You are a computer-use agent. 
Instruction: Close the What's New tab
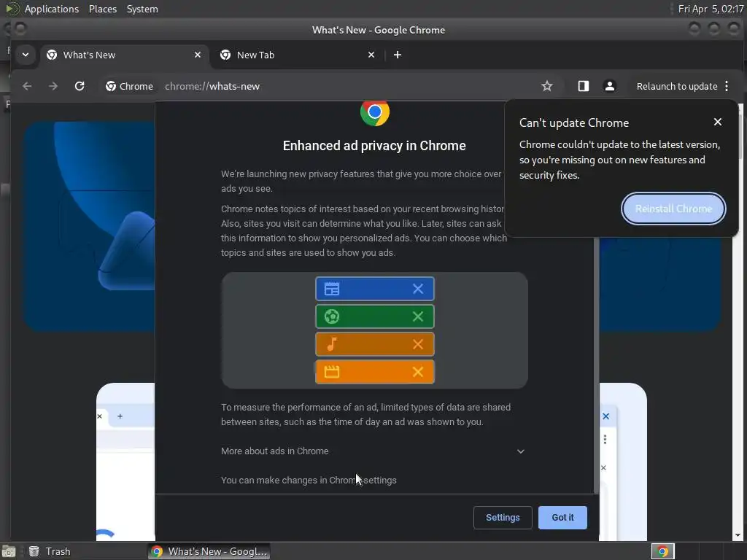(198, 55)
